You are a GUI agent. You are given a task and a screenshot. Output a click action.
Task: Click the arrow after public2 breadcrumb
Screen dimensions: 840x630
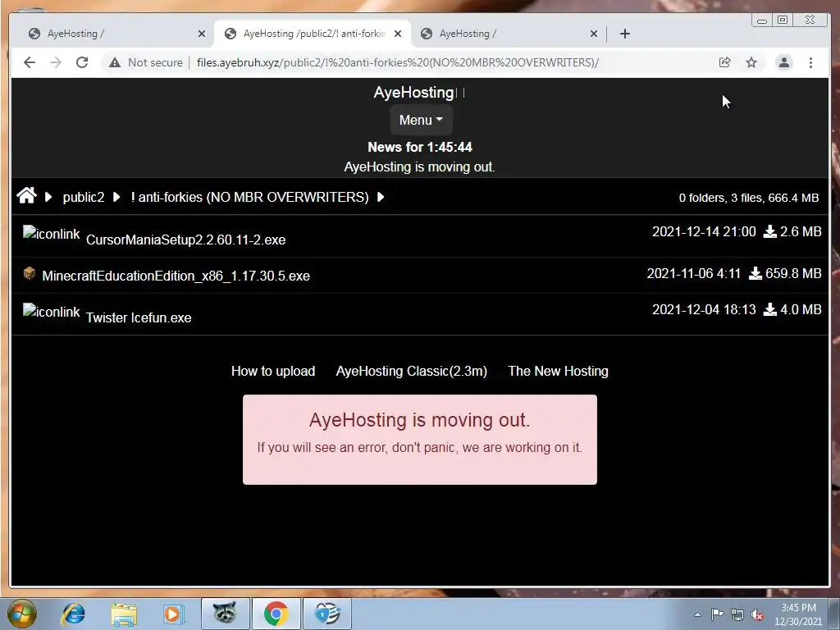[x=116, y=197]
